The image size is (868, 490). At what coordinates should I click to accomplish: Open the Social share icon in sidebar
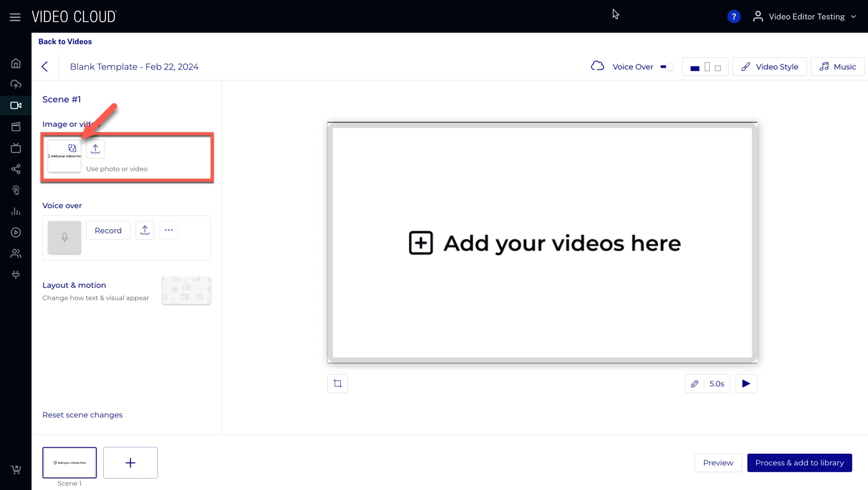pyautogui.click(x=16, y=169)
